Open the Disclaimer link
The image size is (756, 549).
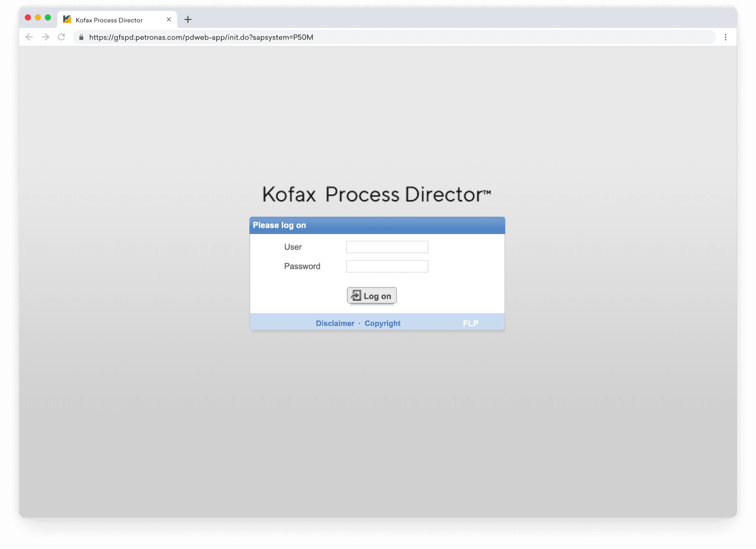point(335,323)
